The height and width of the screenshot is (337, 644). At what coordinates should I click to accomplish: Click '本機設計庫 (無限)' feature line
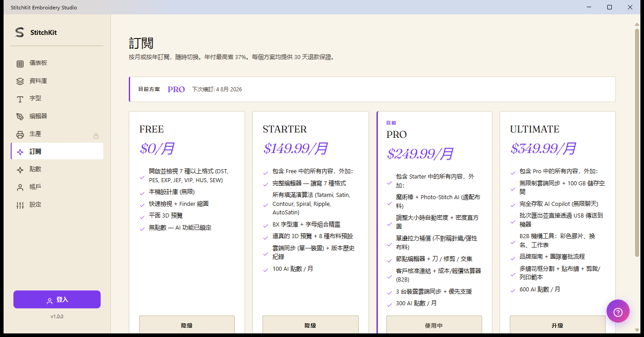[172, 192]
